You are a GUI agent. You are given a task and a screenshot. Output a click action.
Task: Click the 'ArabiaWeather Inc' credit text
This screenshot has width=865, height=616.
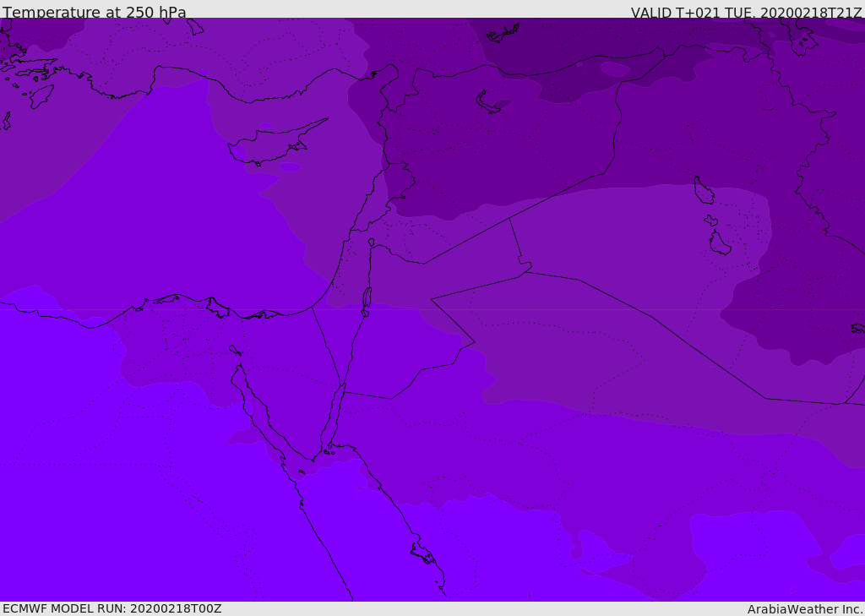806,609
